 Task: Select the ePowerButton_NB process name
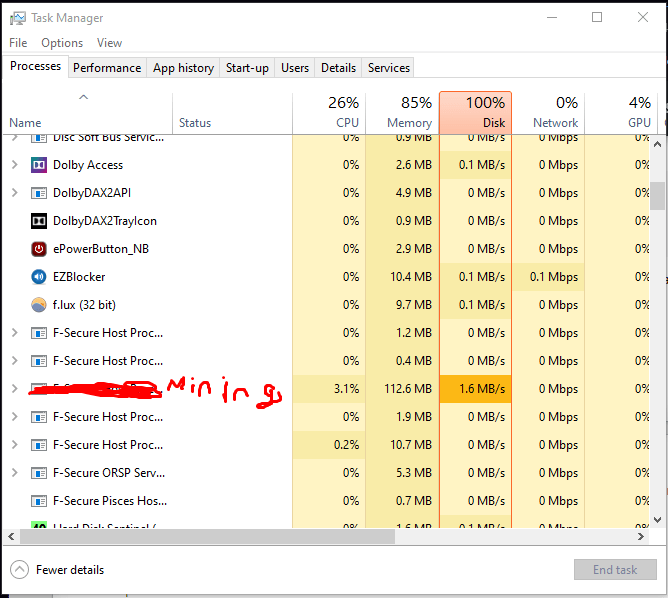click(101, 249)
